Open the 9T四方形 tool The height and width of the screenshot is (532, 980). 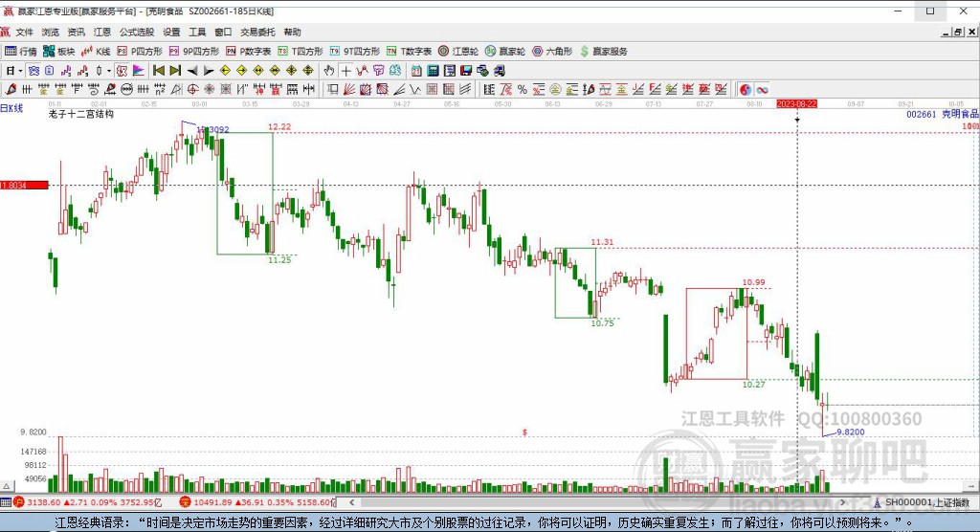354,52
